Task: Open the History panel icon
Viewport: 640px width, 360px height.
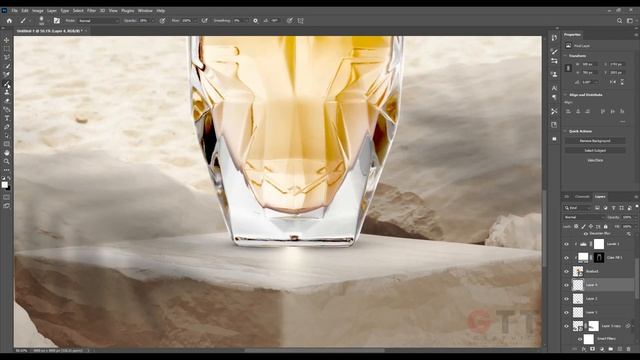Action: tap(554, 38)
